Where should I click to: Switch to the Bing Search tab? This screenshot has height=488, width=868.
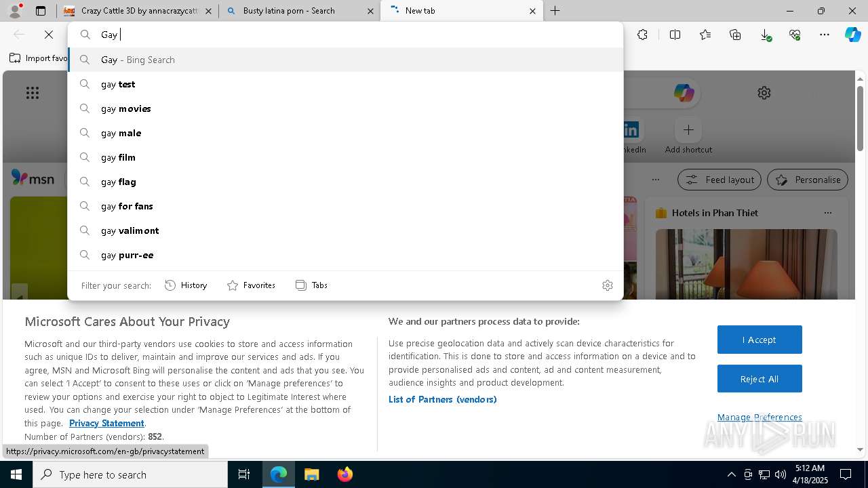click(300, 11)
